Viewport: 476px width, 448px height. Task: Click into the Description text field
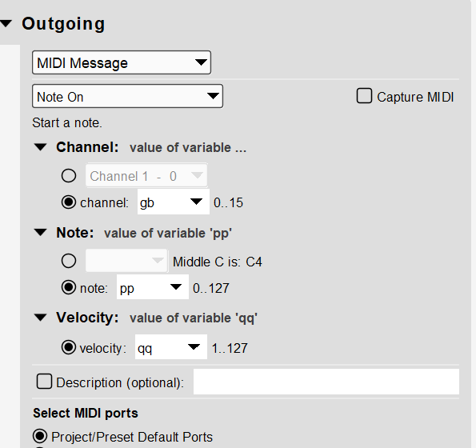pos(326,382)
